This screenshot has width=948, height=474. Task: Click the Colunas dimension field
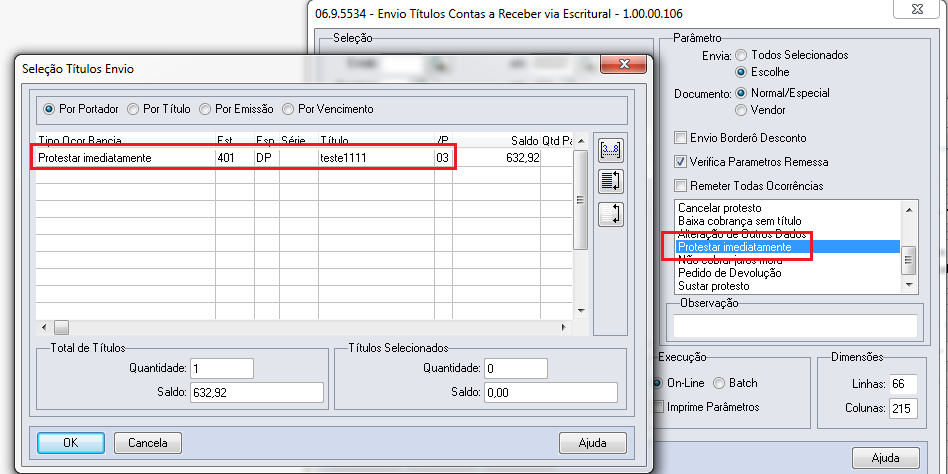pos(903,409)
